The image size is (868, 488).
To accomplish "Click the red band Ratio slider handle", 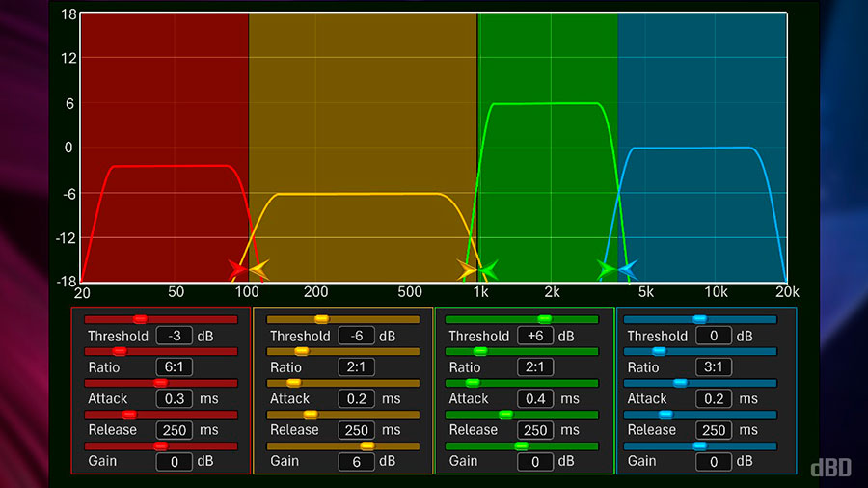I will point(119,351).
